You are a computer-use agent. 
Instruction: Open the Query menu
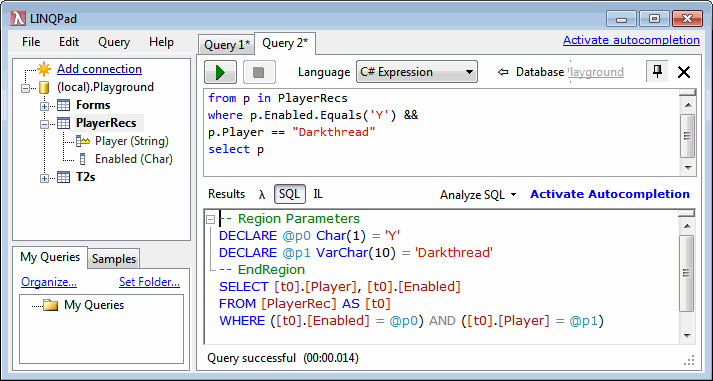pos(114,42)
